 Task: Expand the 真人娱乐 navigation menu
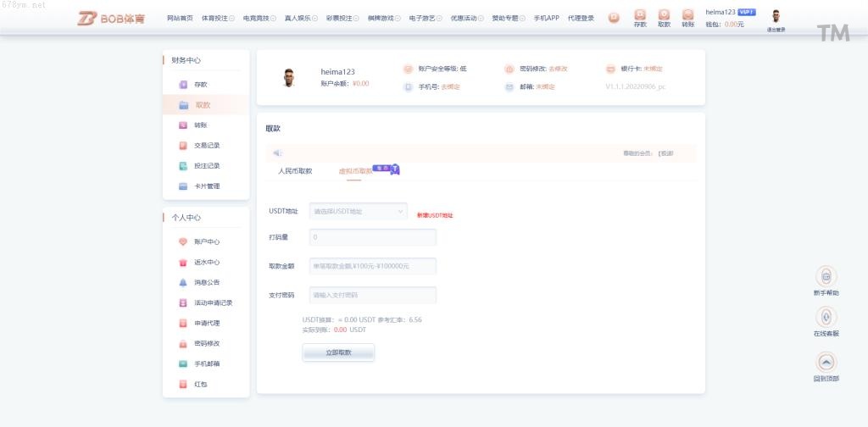[x=303, y=18]
